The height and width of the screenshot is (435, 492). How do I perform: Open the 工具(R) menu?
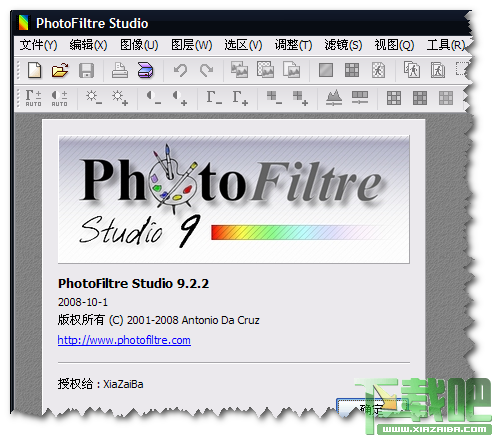tap(446, 45)
